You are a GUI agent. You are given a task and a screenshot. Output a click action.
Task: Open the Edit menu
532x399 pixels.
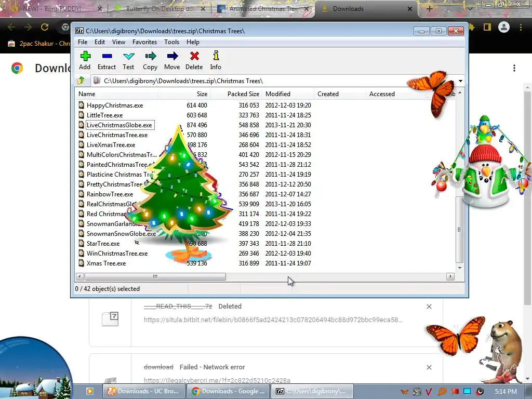(99, 42)
